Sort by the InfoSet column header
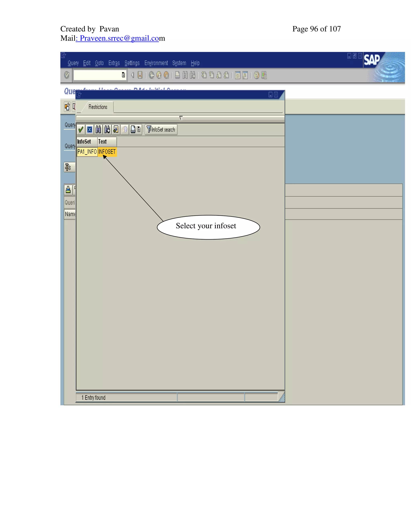Viewport: 411px width, 532px height. point(87,142)
